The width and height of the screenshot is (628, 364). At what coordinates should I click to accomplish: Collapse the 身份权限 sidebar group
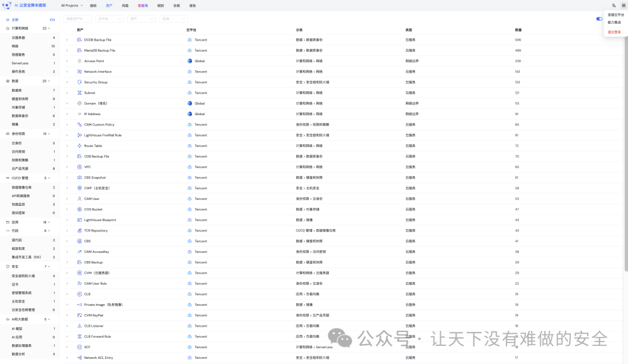click(x=49, y=134)
